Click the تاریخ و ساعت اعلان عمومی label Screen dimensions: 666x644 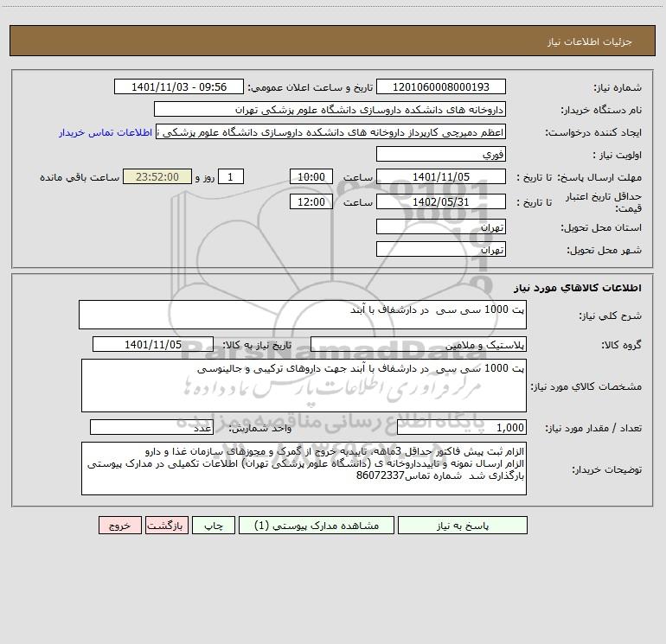pos(310,87)
